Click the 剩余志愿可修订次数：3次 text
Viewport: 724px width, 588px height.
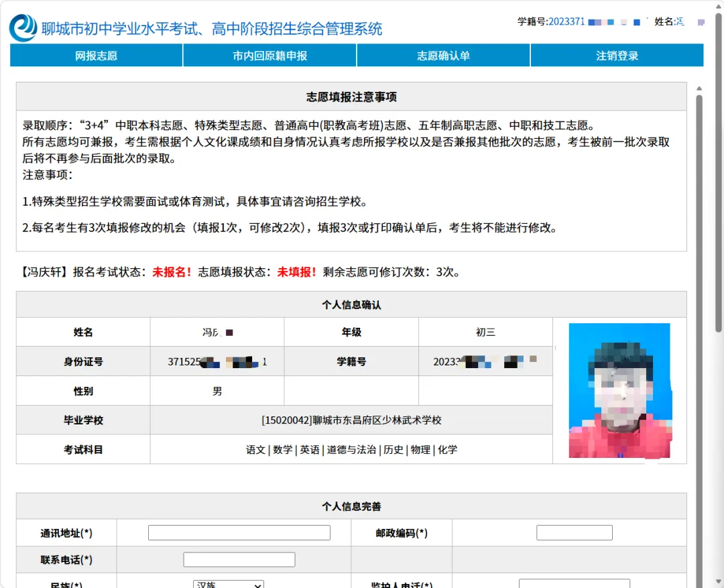point(391,272)
